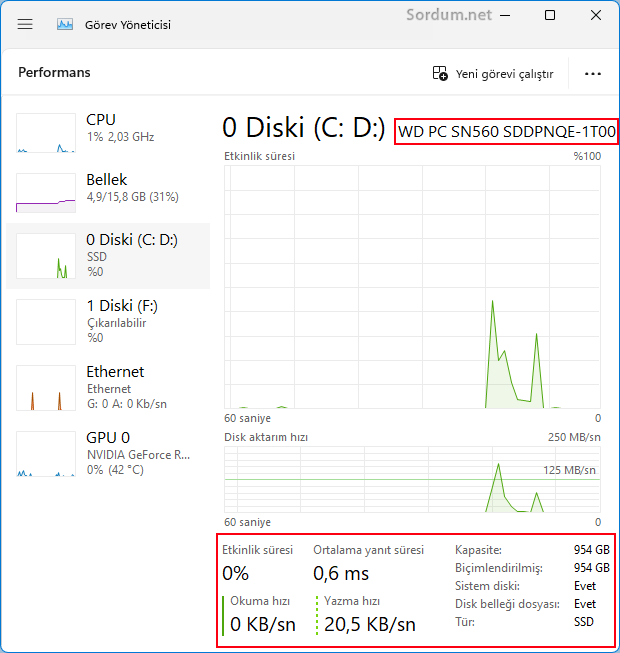The image size is (620, 653).
Task: Click the 0% Etkinlik süresi value
Action: pos(235,573)
